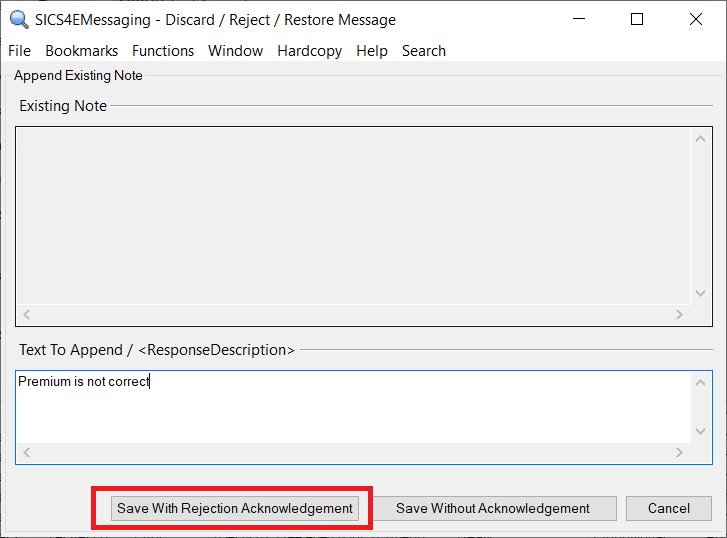
Task: Click inside the Existing Note text area
Action: pos(350,215)
